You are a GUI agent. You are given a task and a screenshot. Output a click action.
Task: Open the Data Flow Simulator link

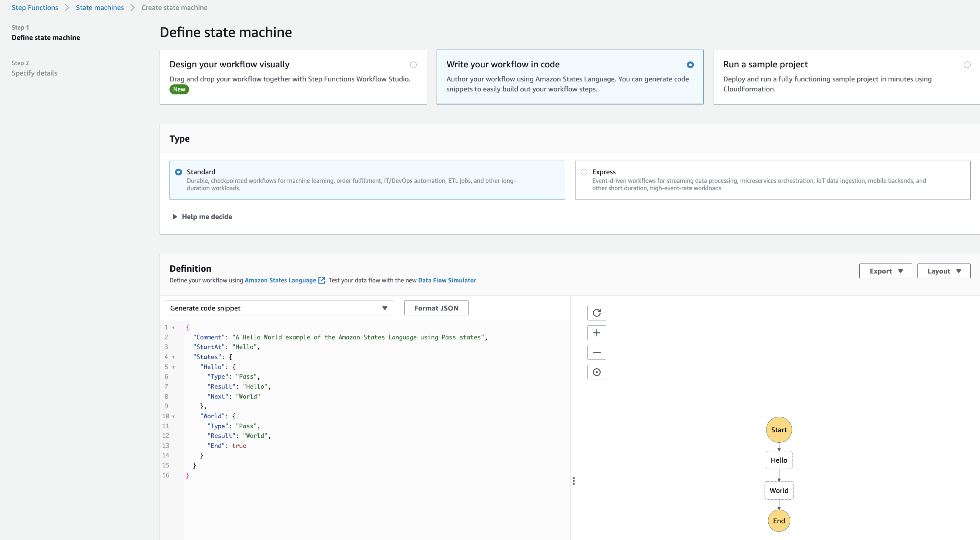[x=447, y=280]
